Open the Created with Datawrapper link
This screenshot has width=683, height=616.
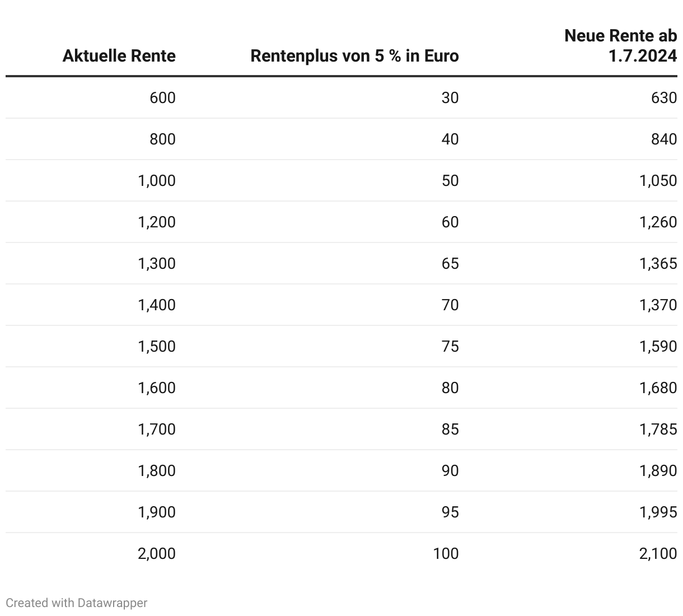[77, 603]
